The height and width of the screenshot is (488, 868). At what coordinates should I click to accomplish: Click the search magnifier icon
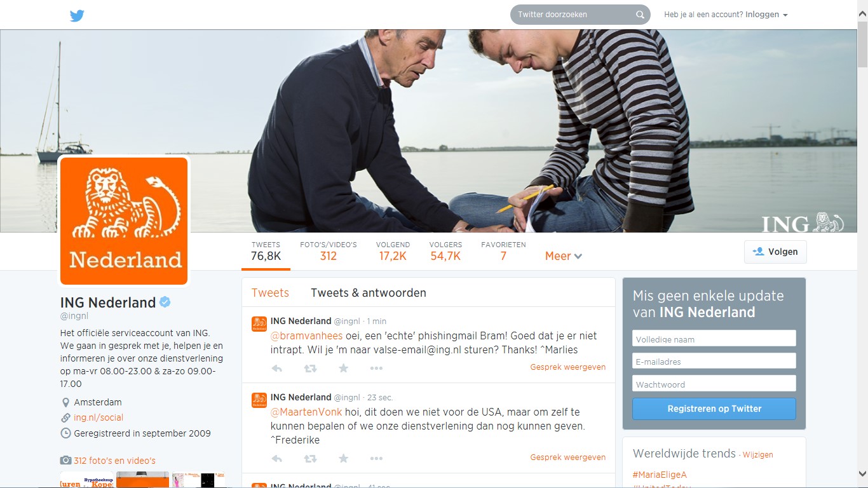(640, 15)
